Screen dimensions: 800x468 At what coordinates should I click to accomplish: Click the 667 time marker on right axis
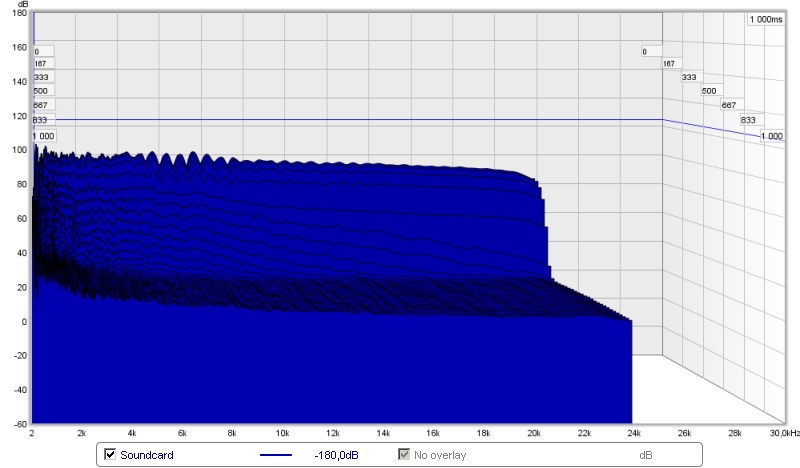pos(728,105)
